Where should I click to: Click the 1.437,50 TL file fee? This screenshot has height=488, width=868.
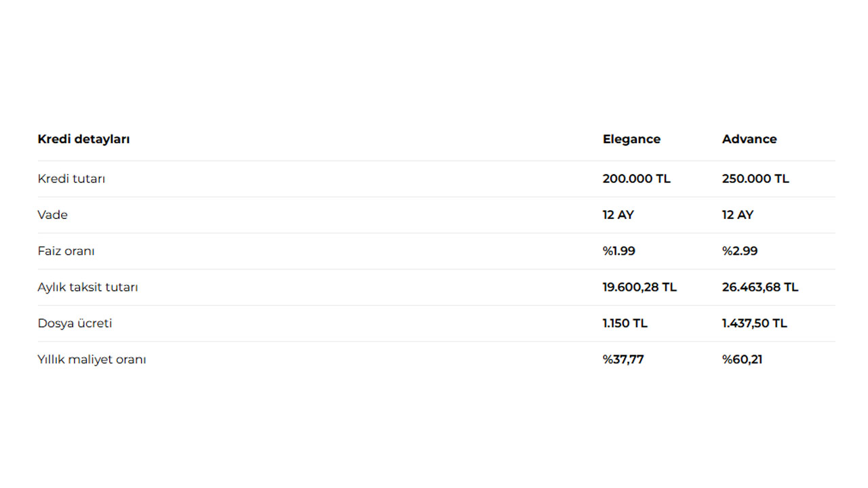point(754,323)
